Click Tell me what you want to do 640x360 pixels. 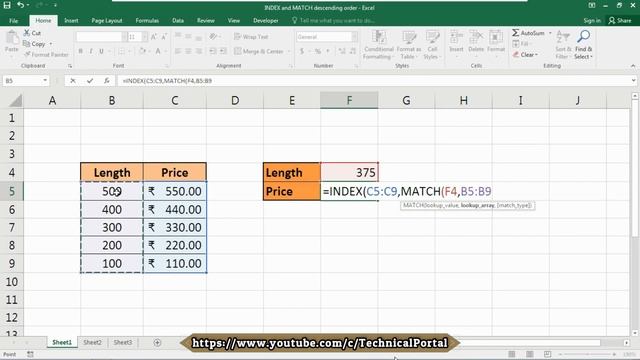pos(333,20)
